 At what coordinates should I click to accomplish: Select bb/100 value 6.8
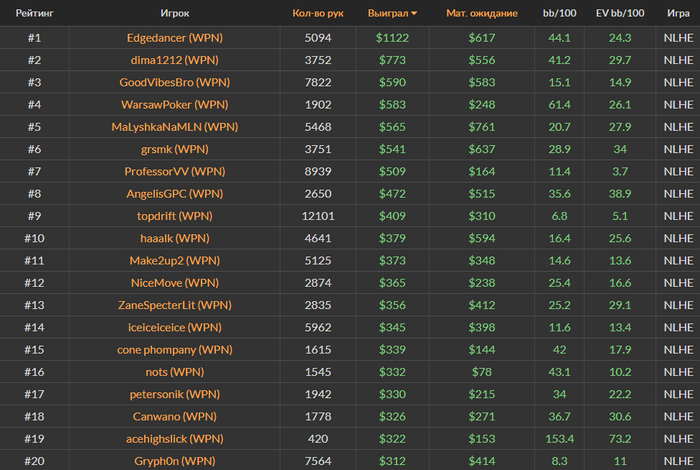point(559,216)
